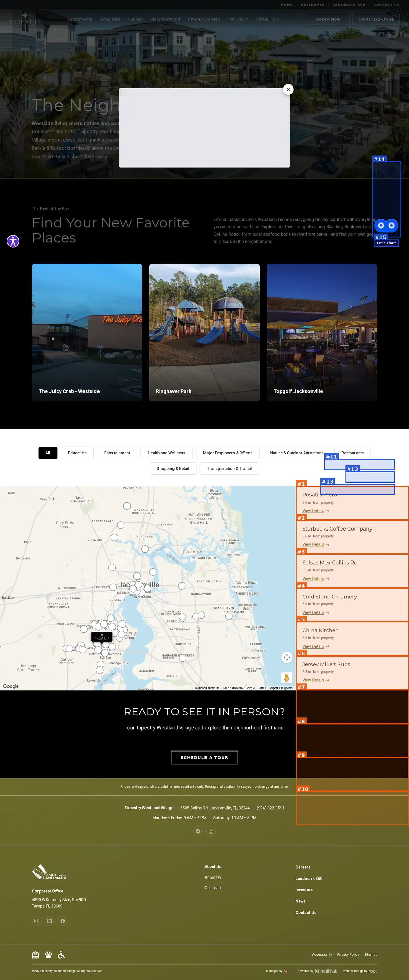The width and height of the screenshot is (409, 980).
Task: Click the Equal Housing Opportunity icon
Action: (x=35, y=954)
